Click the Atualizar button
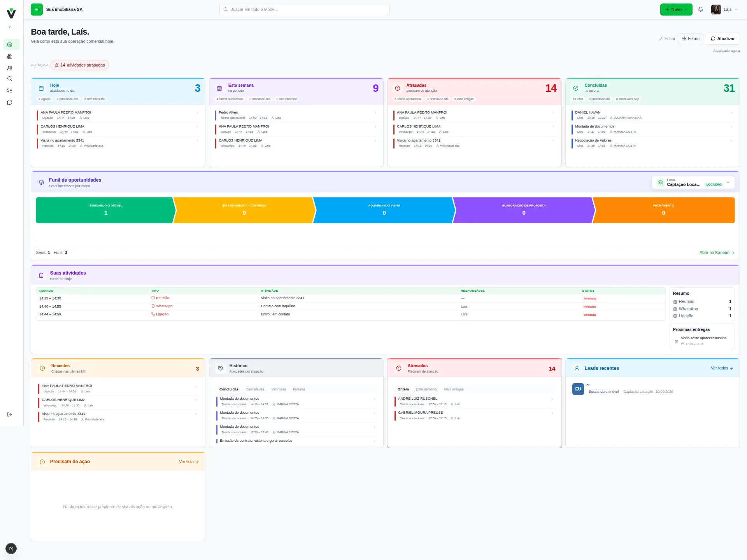 [722, 38]
